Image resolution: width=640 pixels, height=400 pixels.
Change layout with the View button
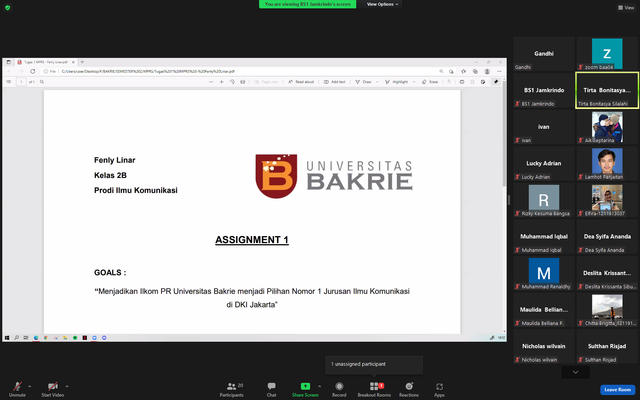pyautogui.click(x=626, y=7)
